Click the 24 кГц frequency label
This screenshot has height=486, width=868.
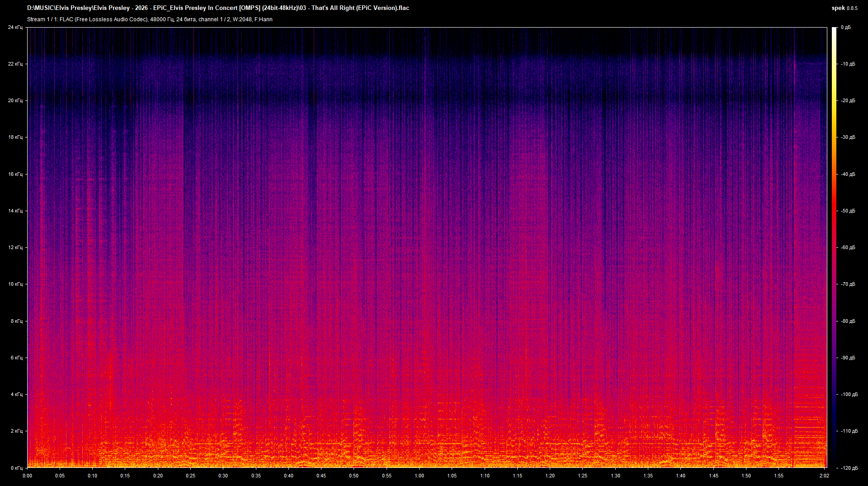[x=15, y=28]
